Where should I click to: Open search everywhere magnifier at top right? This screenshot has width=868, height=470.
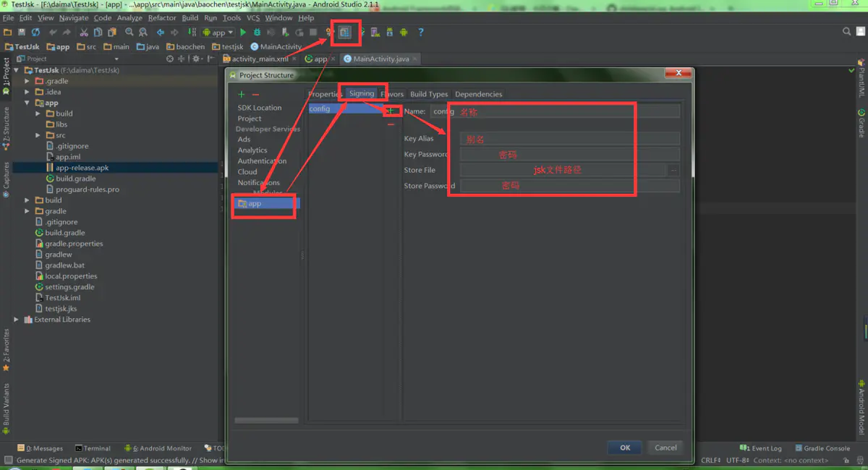coord(847,32)
